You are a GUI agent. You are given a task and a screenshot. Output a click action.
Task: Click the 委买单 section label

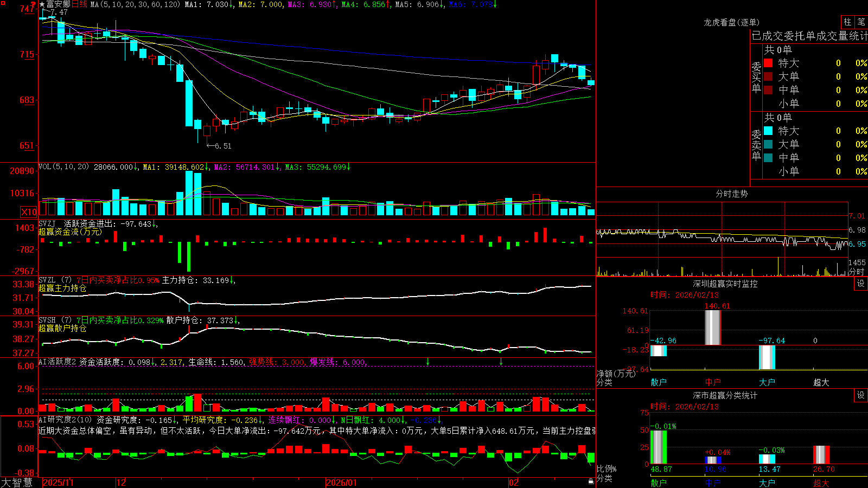(756, 77)
